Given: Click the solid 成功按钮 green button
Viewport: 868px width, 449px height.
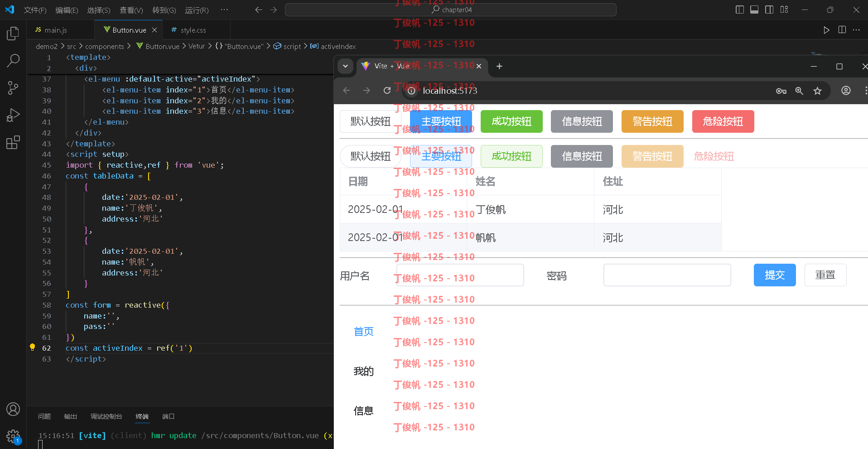Looking at the screenshot, I should (511, 121).
